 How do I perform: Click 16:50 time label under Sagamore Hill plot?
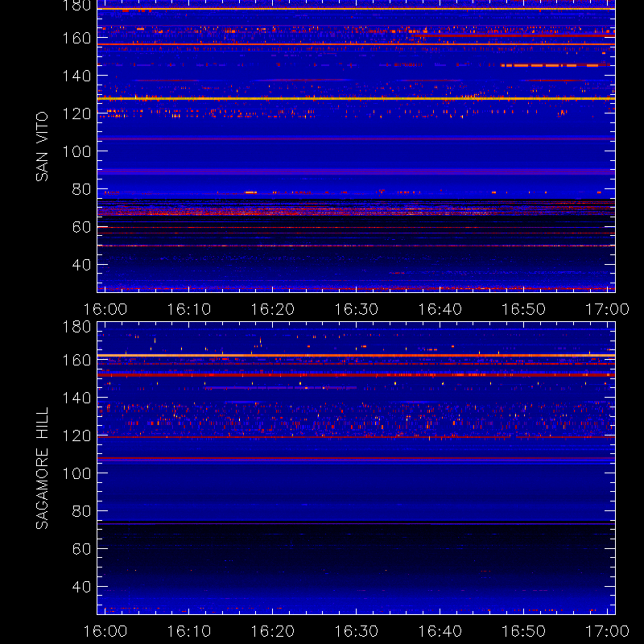(x=524, y=631)
